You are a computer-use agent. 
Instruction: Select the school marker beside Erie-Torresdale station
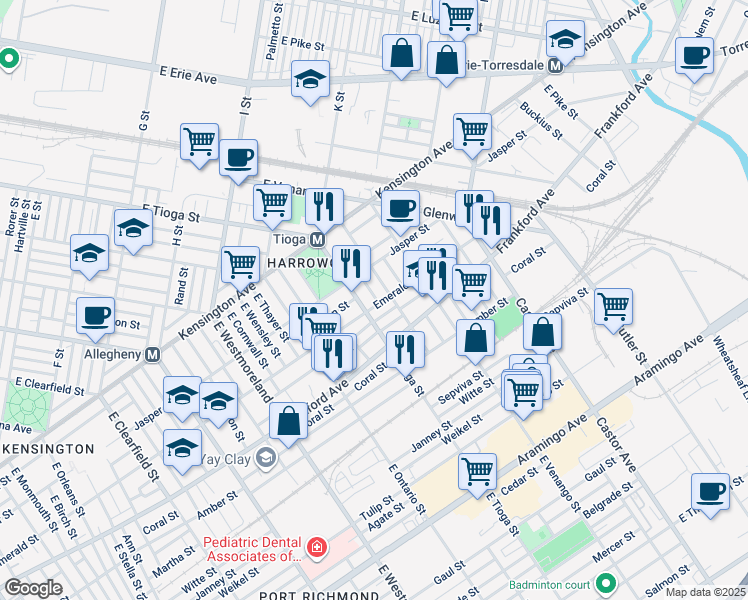[565, 41]
